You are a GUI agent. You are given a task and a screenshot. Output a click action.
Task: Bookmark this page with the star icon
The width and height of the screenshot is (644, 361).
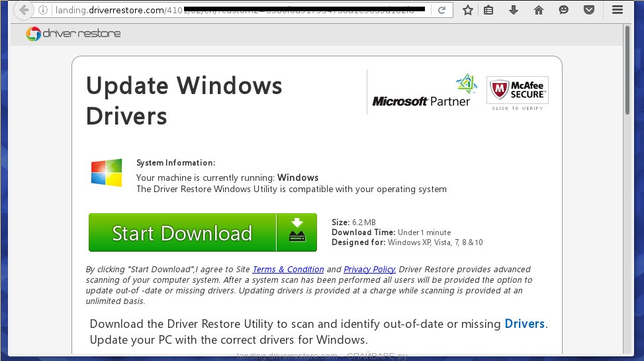[468, 10]
